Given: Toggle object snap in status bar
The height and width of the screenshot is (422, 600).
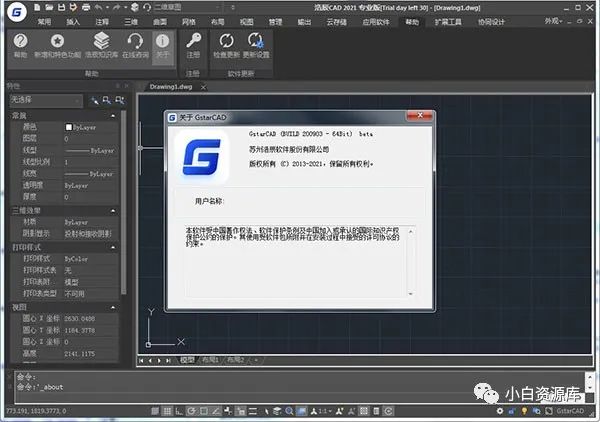Looking at the screenshot, I should point(204,411).
